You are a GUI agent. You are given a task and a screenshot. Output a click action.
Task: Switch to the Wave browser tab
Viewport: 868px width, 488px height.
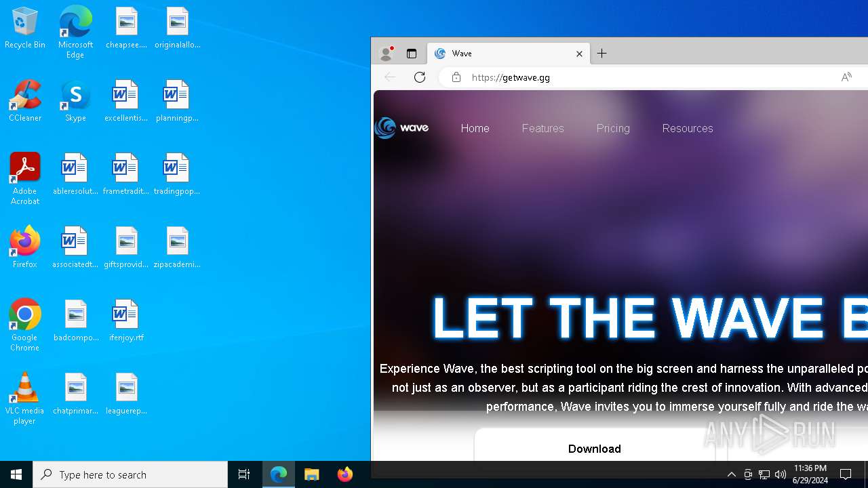(509, 54)
